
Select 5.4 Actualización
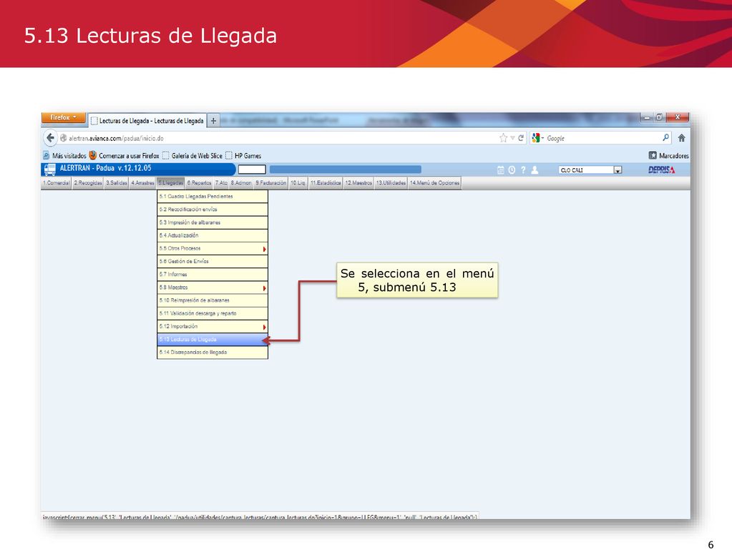coord(213,236)
